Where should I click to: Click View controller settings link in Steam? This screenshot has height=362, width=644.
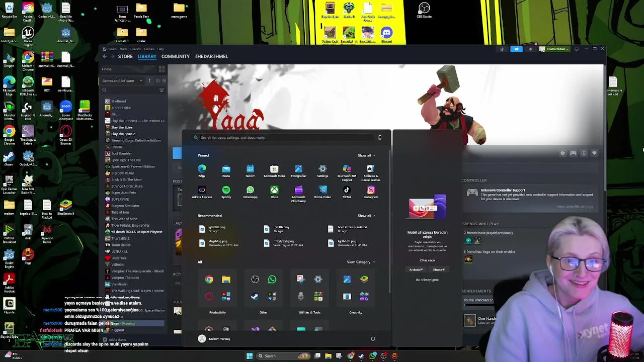tap(575, 206)
